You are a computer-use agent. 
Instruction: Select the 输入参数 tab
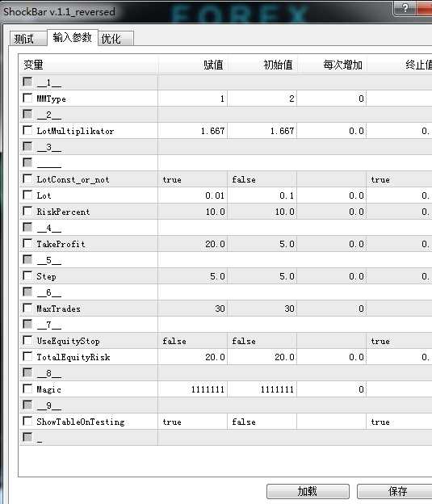click(x=73, y=38)
